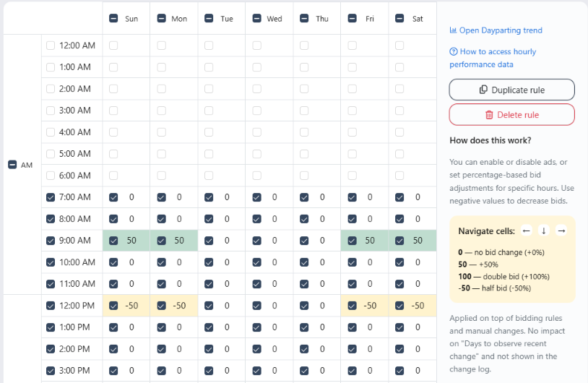Enable the 3:00 AM row checkbox
This screenshot has width=588, height=383.
pos(51,111)
